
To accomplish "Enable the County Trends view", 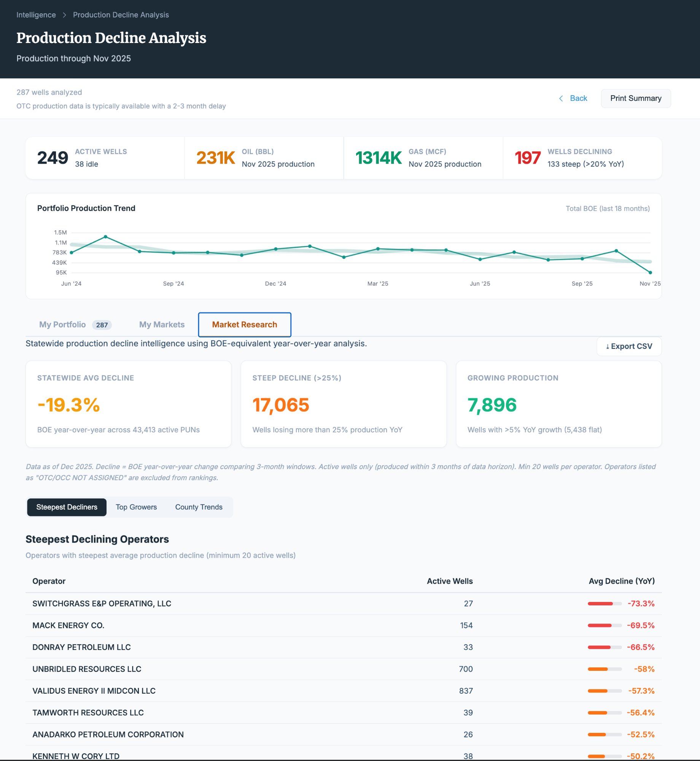I will (198, 507).
